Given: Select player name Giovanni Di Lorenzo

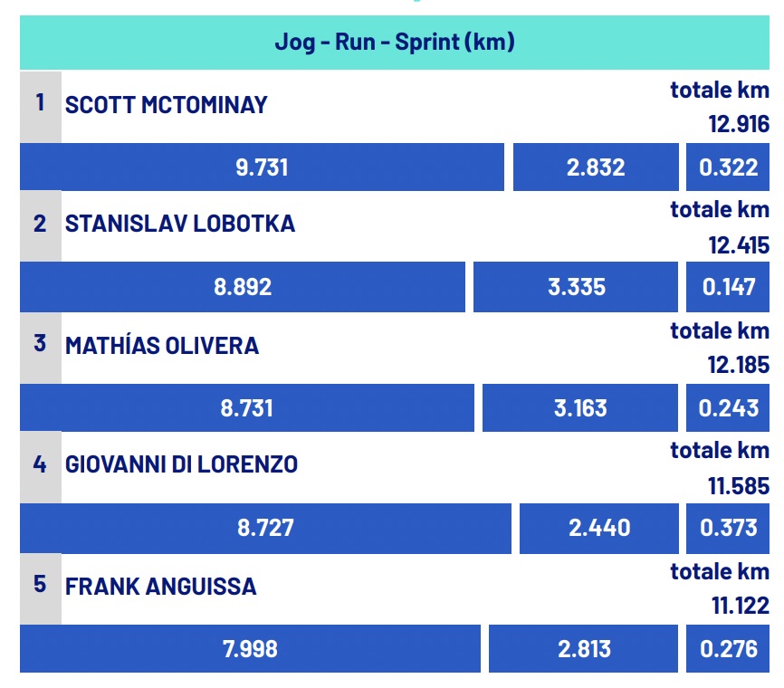Looking at the screenshot, I should point(181,464).
